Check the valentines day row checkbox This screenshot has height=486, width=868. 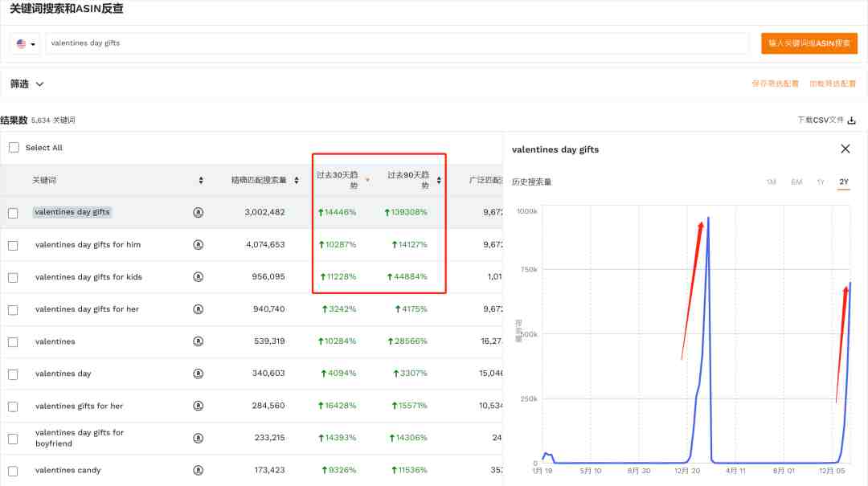(x=14, y=374)
